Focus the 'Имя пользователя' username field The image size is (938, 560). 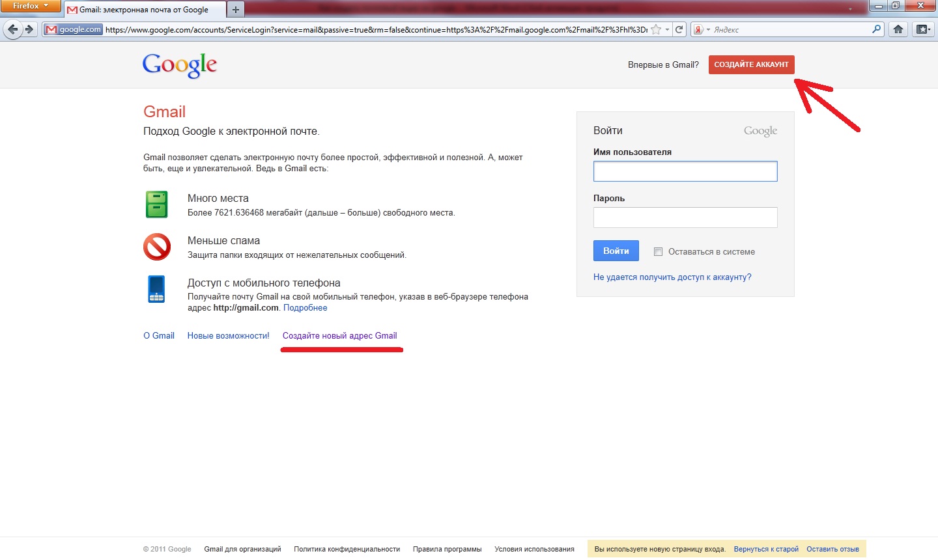685,171
